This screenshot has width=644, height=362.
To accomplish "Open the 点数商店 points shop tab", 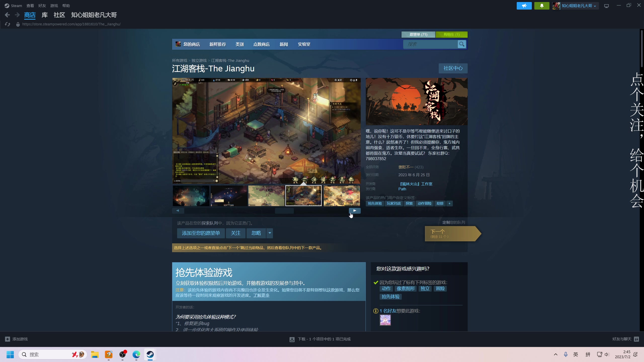I will [x=261, y=44].
